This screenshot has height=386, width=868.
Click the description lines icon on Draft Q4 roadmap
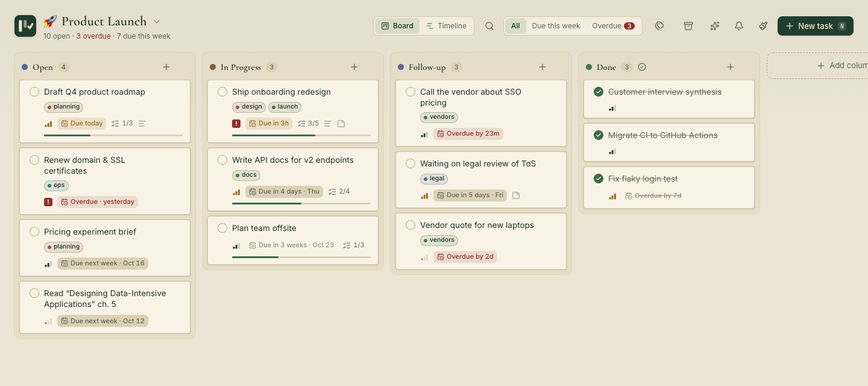click(x=142, y=124)
